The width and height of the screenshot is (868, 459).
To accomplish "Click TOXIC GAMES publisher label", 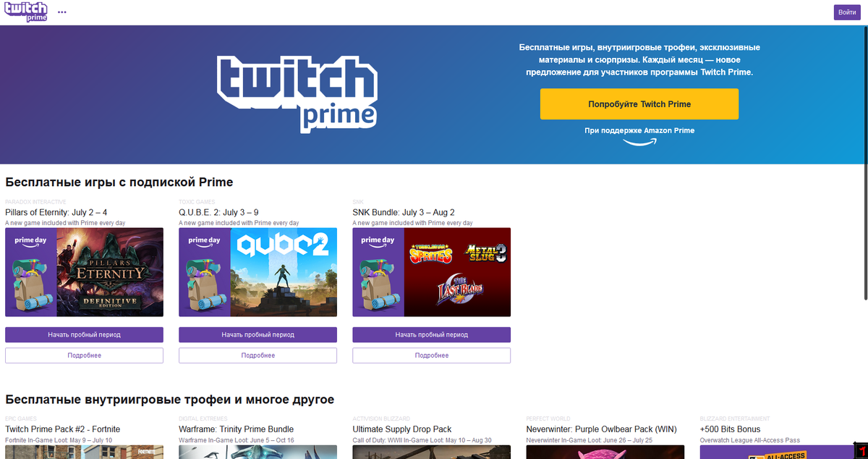I will [x=197, y=202].
